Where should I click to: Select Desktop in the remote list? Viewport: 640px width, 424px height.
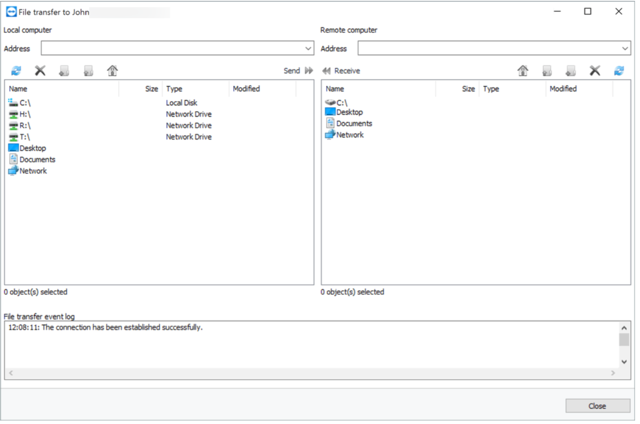pyautogui.click(x=344, y=112)
